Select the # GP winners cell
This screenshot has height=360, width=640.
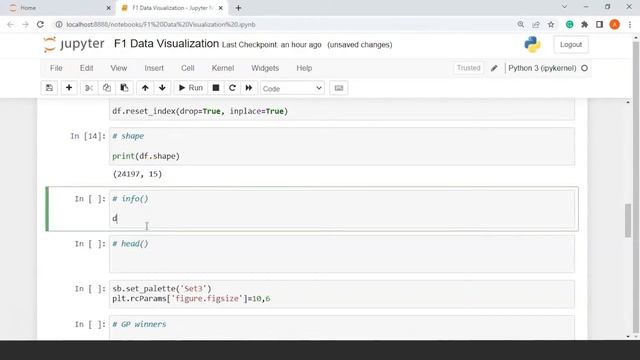[342, 327]
